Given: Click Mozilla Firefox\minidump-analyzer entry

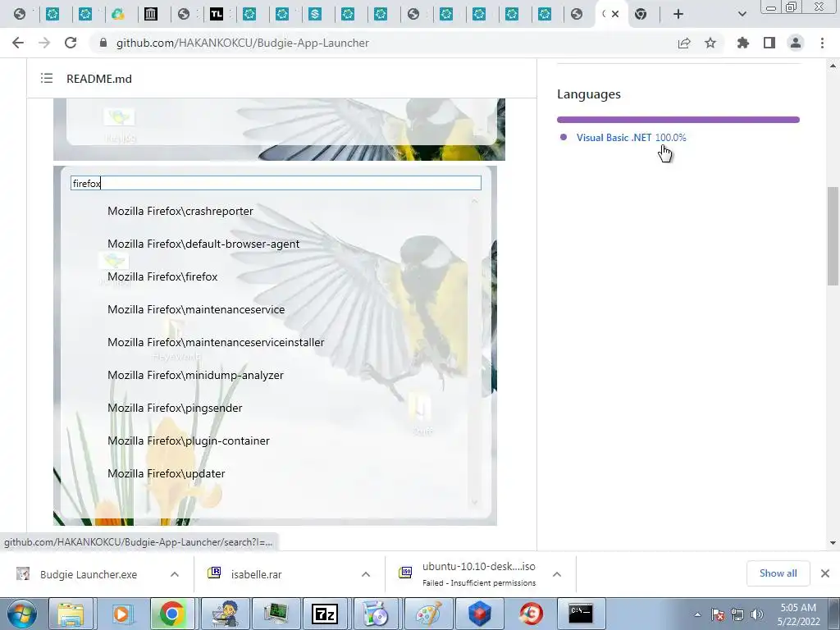Looking at the screenshot, I should (195, 375).
